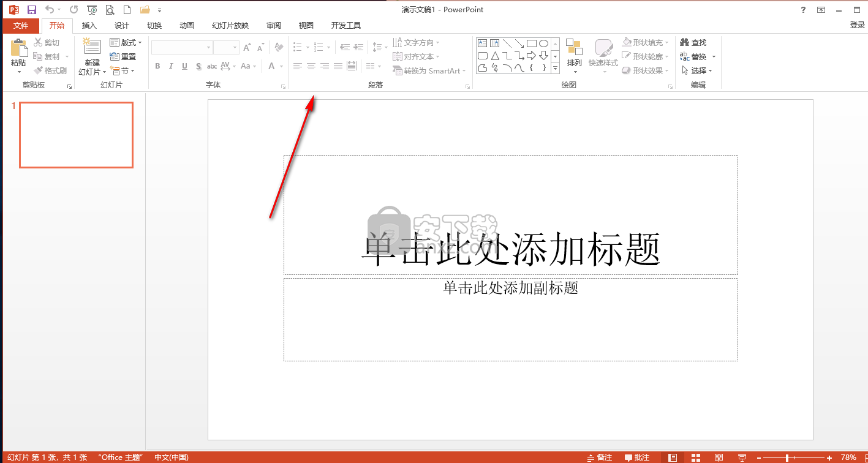Click the Find (查找) binoculars button

(693, 42)
